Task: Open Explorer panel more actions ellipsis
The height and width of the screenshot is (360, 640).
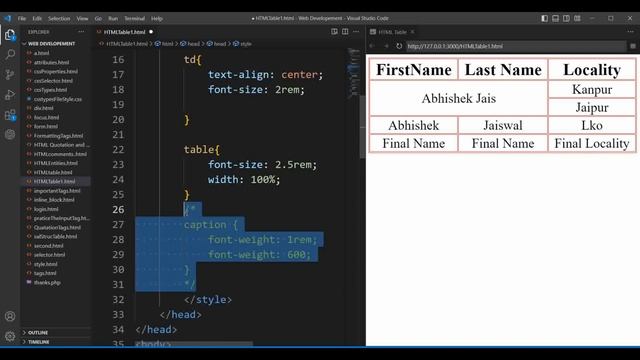Action: (81, 32)
